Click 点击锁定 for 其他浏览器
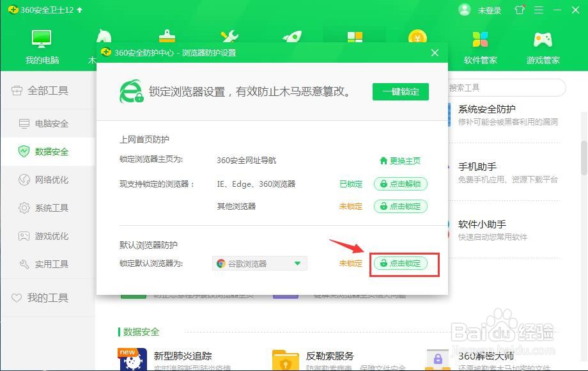This screenshot has height=371, width=588. pos(401,207)
